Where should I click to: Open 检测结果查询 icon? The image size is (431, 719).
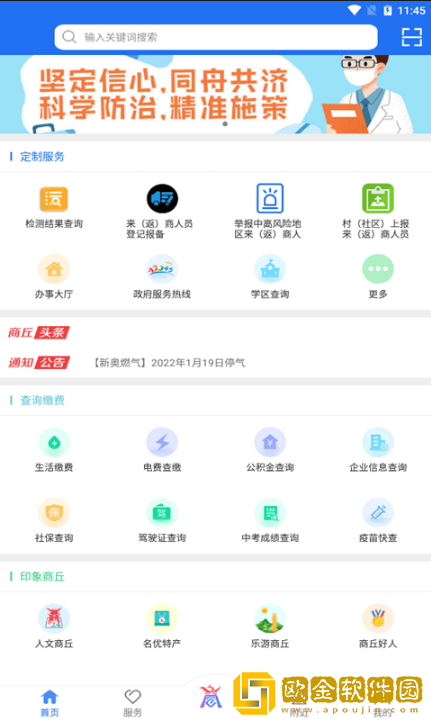click(54, 199)
